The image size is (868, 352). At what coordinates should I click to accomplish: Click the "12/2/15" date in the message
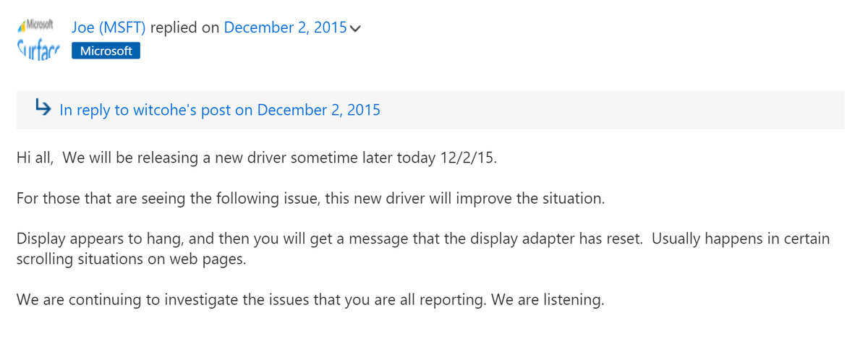(468, 158)
